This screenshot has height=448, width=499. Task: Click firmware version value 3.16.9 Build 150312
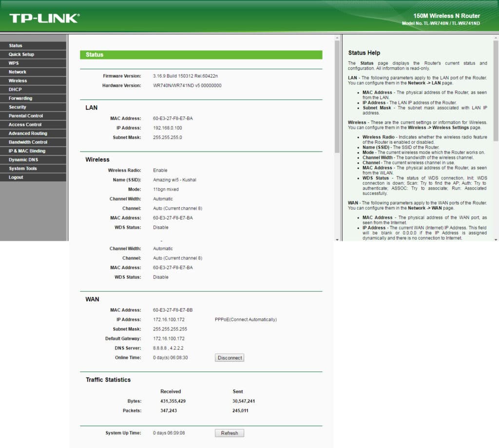[x=185, y=76]
